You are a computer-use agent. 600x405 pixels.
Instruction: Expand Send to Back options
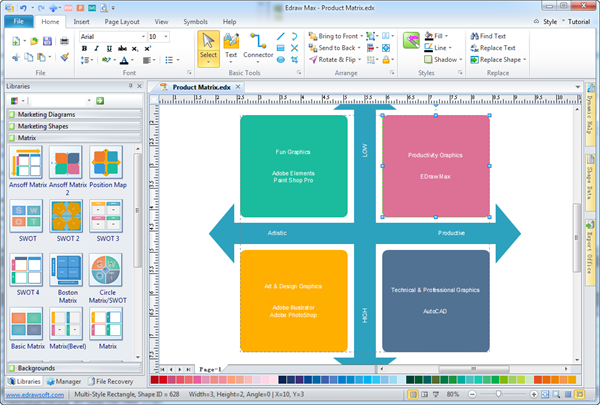(x=359, y=48)
